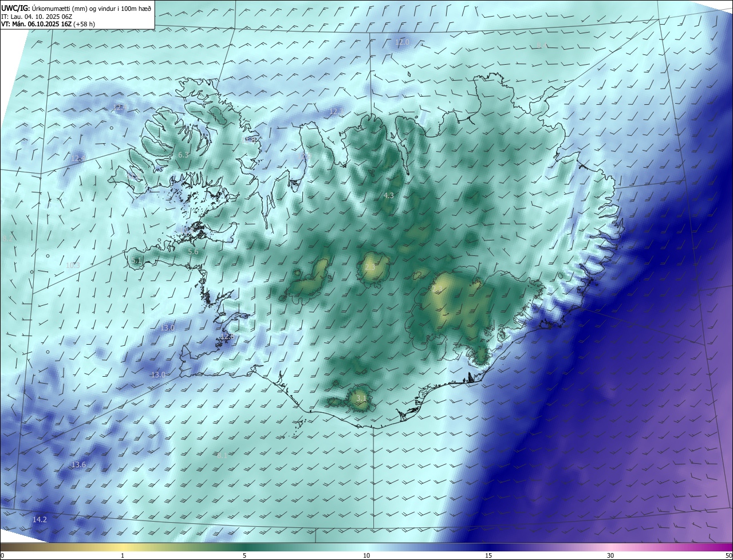Click the 3.1 value on the southern glacier
The width and height of the screenshot is (733, 560).
[361, 397]
